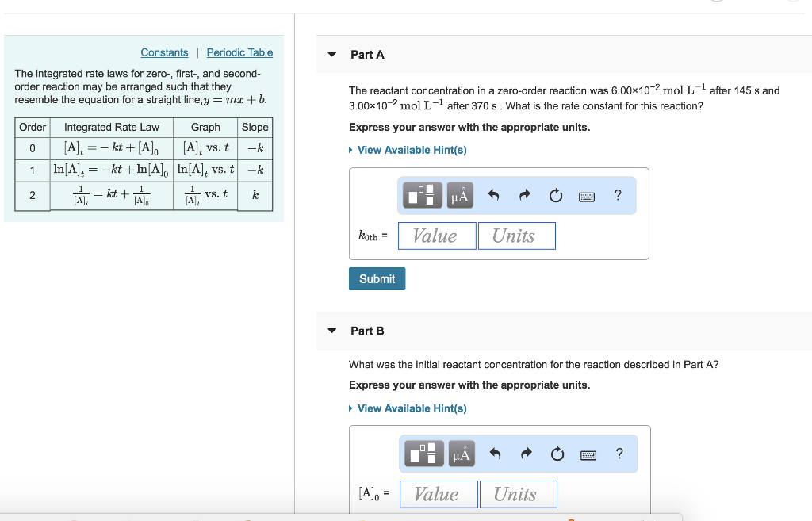Image resolution: width=812 pixels, height=521 pixels.
Task: Open the on-screen keyboard icon in Part A
Action: point(586,195)
